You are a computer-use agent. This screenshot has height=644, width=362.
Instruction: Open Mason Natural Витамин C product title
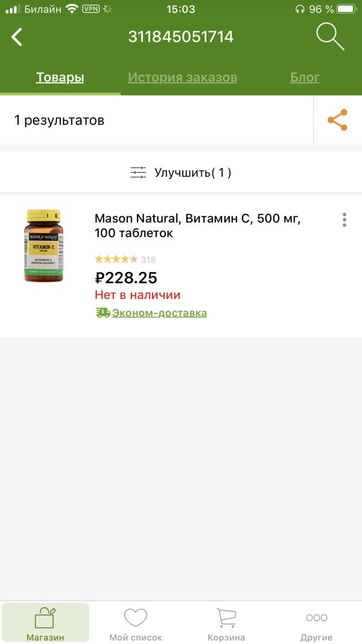[x=198, y=225]
